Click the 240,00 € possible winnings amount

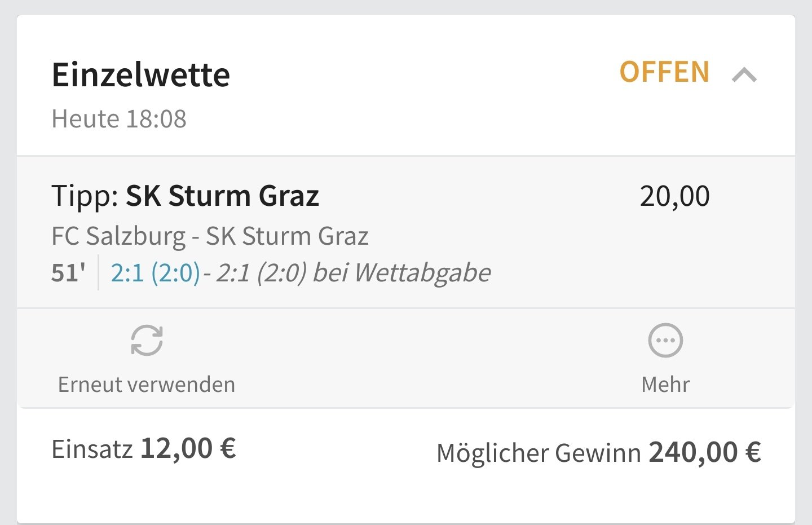point(705,453)
